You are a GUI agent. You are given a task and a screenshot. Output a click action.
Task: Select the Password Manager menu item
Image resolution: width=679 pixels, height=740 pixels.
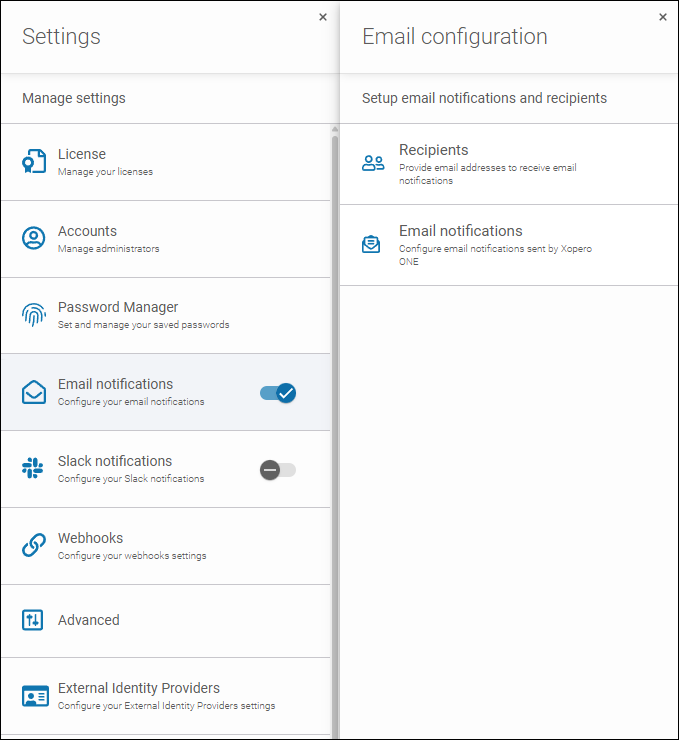(165, 316)
